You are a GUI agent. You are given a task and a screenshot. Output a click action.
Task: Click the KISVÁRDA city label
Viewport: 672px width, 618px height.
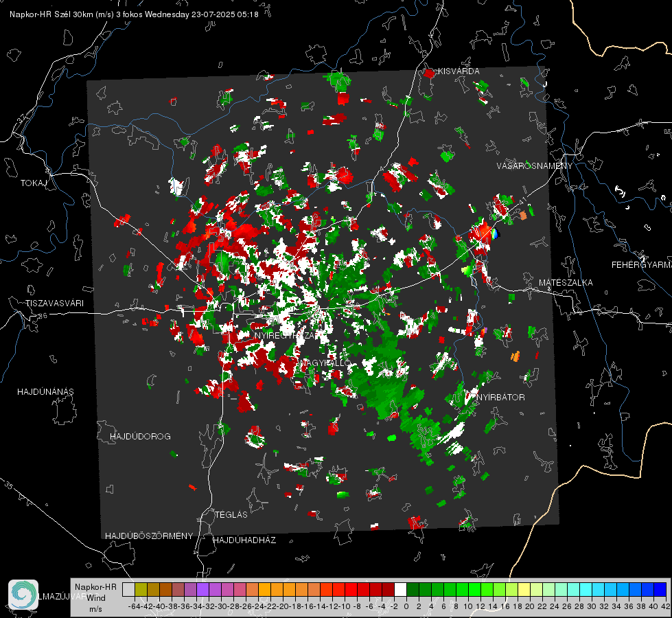coord(459,71)
